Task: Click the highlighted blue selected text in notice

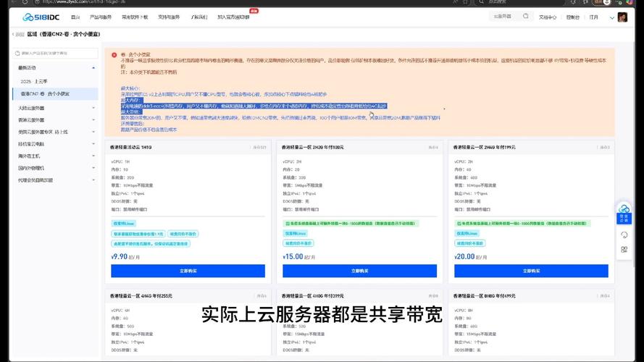Action: click(x=254, y=106)
